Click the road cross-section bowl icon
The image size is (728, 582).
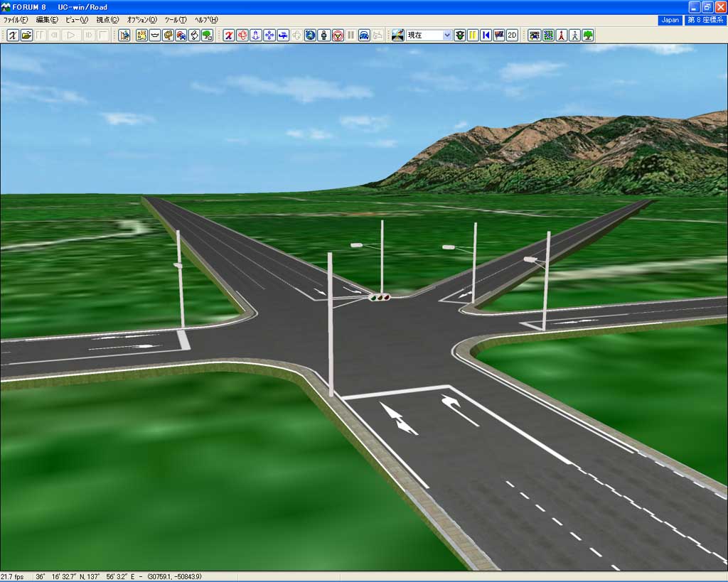point(155,36)
